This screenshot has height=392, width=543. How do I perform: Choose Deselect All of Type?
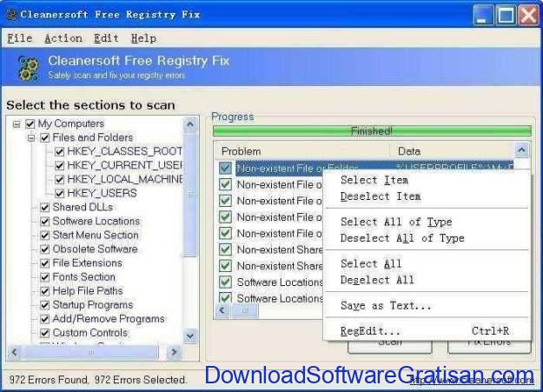coord(402,238)
